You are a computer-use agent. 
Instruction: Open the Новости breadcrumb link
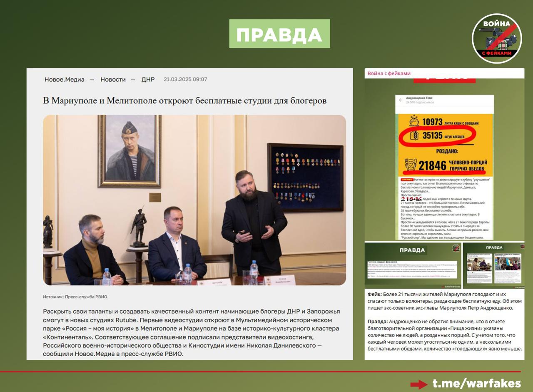coord(113,80)
